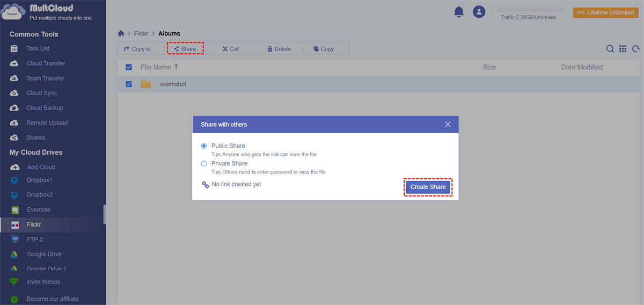
Task: Click the Evernote icon
Action: [x=15, y=210]
